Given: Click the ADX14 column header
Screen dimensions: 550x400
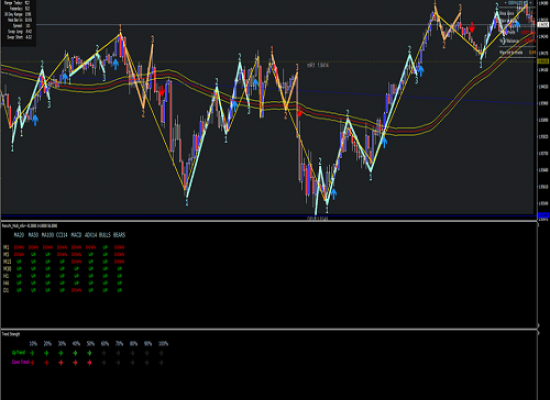Looking at the screenshot, I should [91, 235].
